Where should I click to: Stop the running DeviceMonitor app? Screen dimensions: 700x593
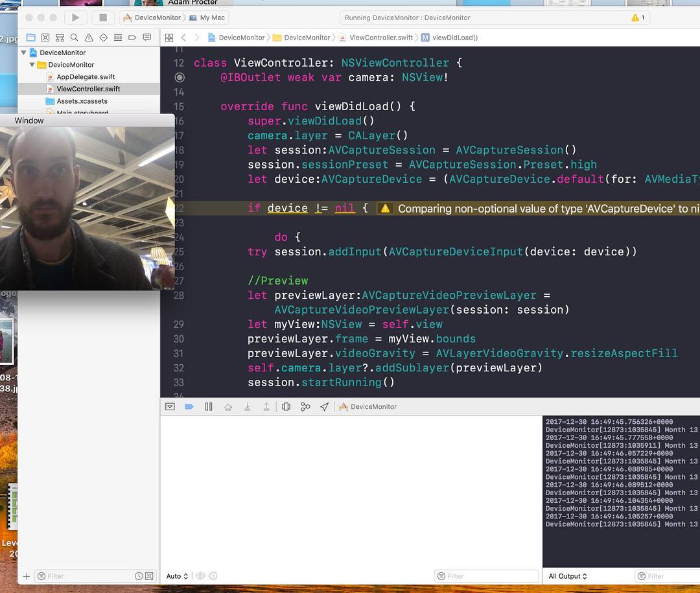102,17
